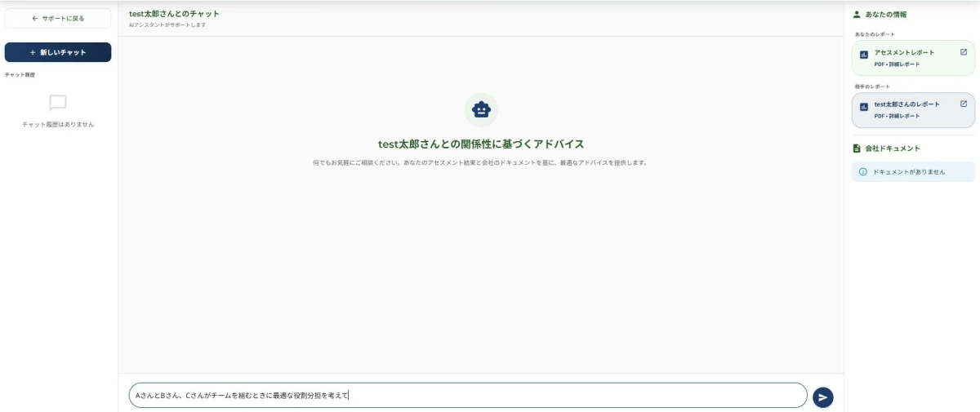980x412 pixels.
Task: Click the チャット履歴 label
Action: click(x=20, y=75)
